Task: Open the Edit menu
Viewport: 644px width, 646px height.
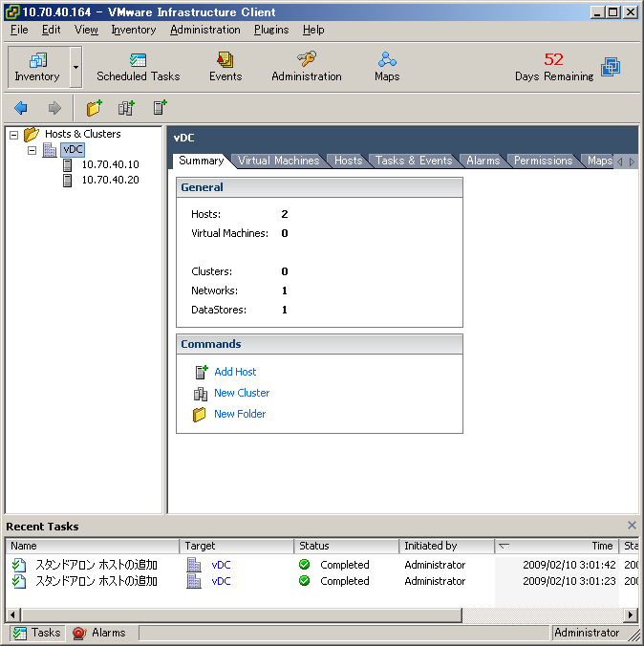Action: point(52,30)
